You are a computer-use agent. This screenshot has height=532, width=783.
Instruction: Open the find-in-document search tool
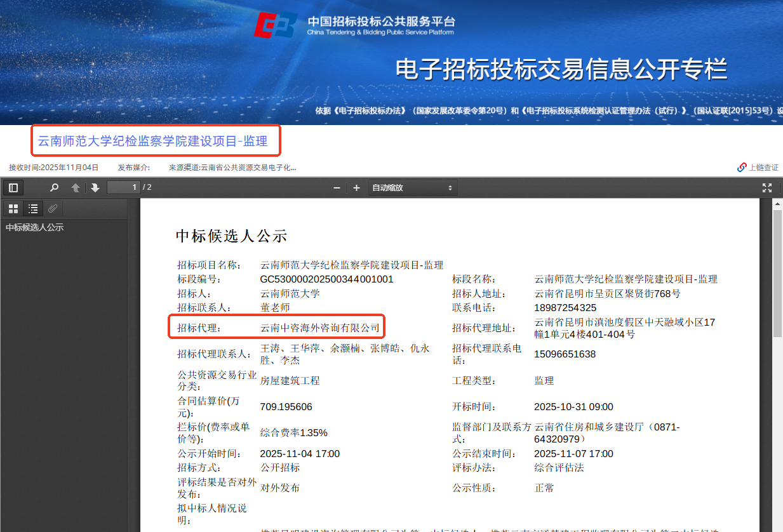coord(55,188)
